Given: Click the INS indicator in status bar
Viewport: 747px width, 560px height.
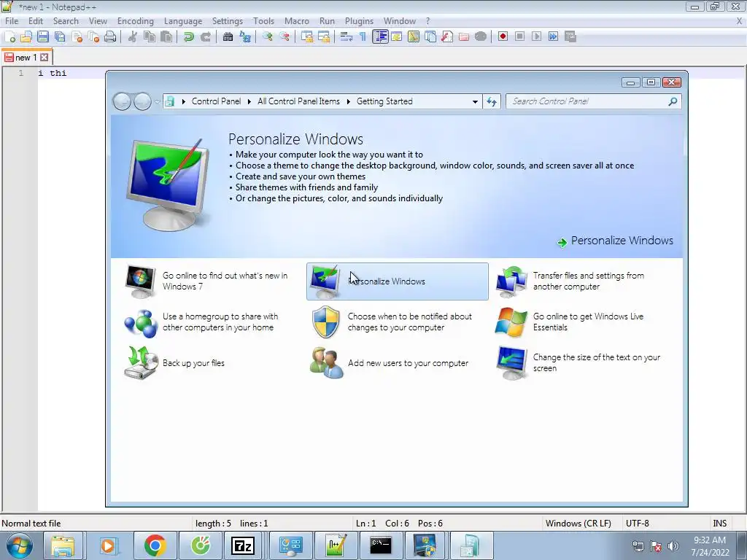Looking at the screenshot, I should pos(719,524).
